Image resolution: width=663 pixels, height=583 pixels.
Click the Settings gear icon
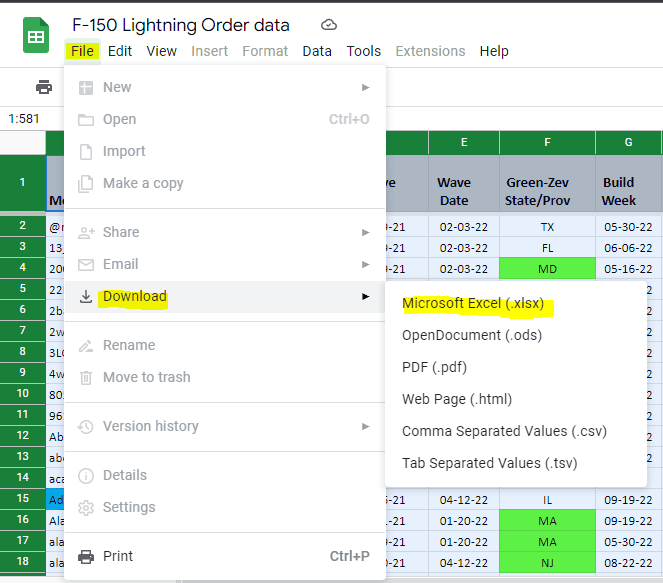point(86,507)
